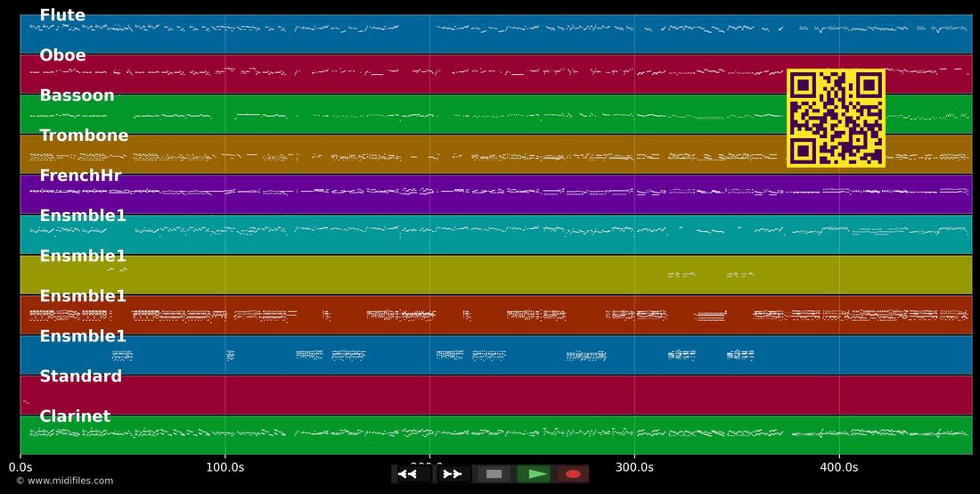The height and width of the screenshot is (494, 980).
Task: Select the Bassoon track label
Action: click(77, 95)
